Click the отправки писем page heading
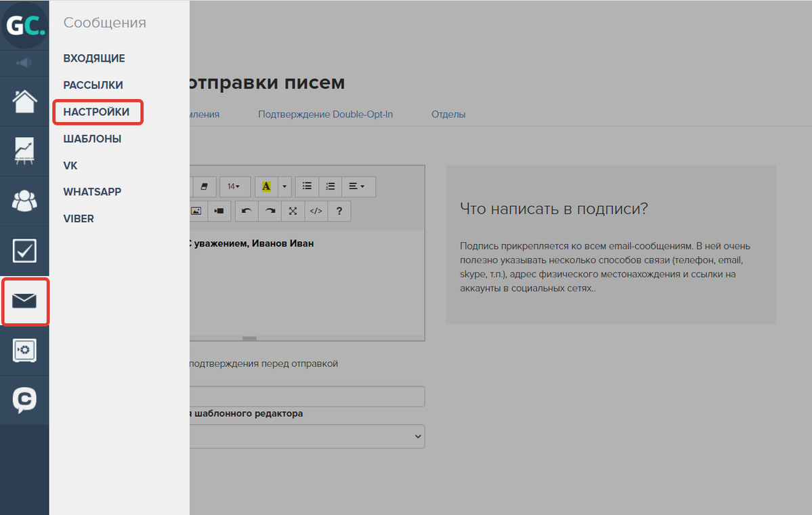Viewport: 812px width, 515px height. [x=268, y=83]
